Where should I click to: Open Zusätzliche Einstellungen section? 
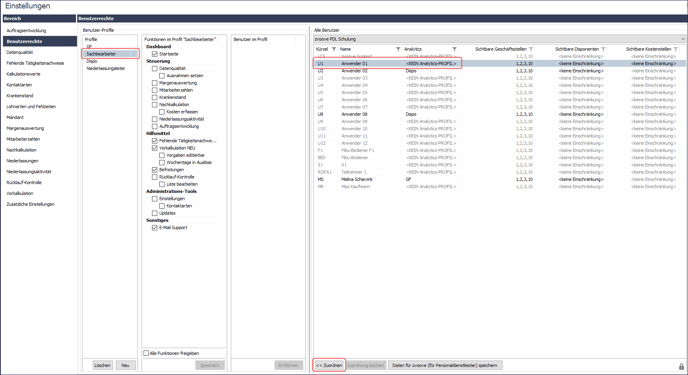[x=30, y=204]
